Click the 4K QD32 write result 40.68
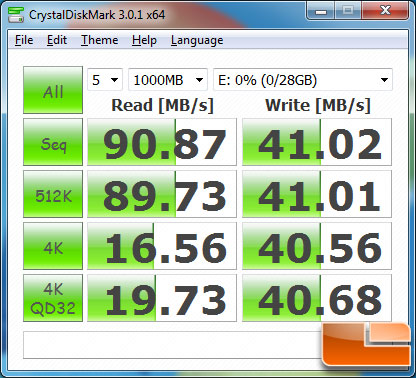The height and width of the screenshot is (378, 416). click(x=317, y=298)
